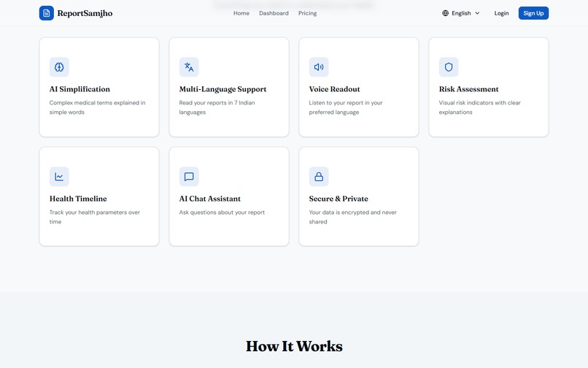This screenshot has width=588, height=368.
Task: Open the English language dropdown
Action: point(461,13)
